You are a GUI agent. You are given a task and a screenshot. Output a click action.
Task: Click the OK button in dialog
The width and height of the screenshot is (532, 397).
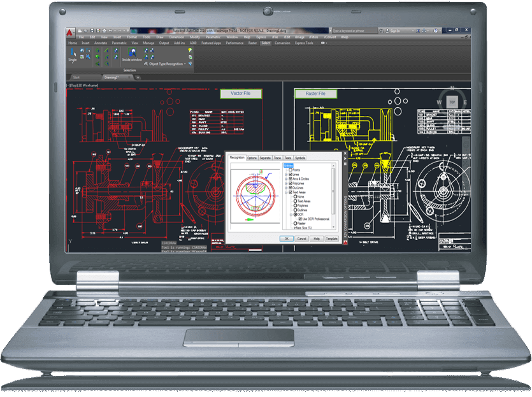(x=287, y=238)
